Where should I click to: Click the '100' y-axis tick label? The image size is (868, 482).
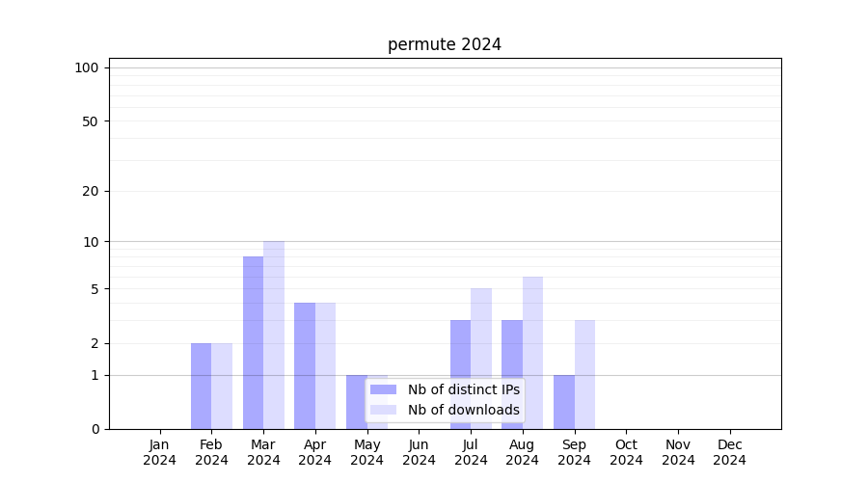[87, 67]
